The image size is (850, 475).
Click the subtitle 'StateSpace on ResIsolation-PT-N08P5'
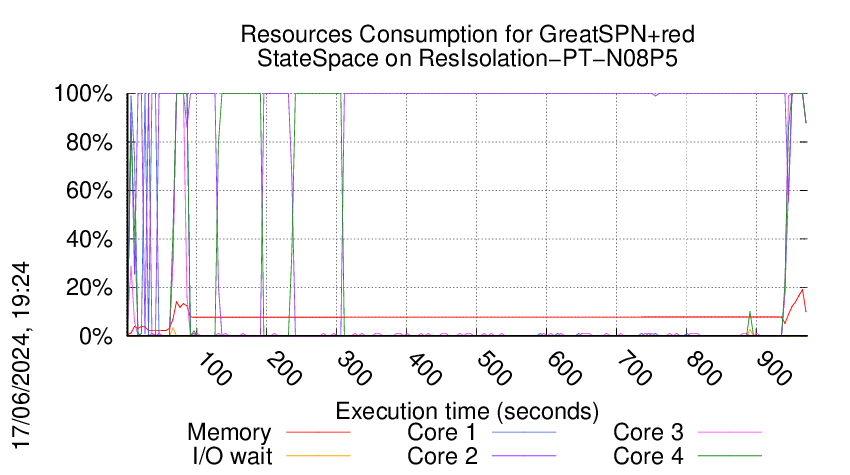[467, 58]
